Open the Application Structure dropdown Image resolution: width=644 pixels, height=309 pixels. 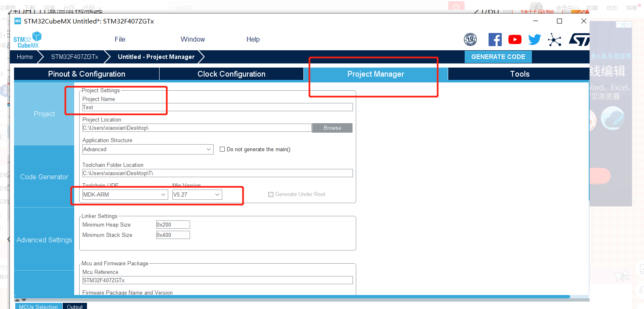point(148,149)
